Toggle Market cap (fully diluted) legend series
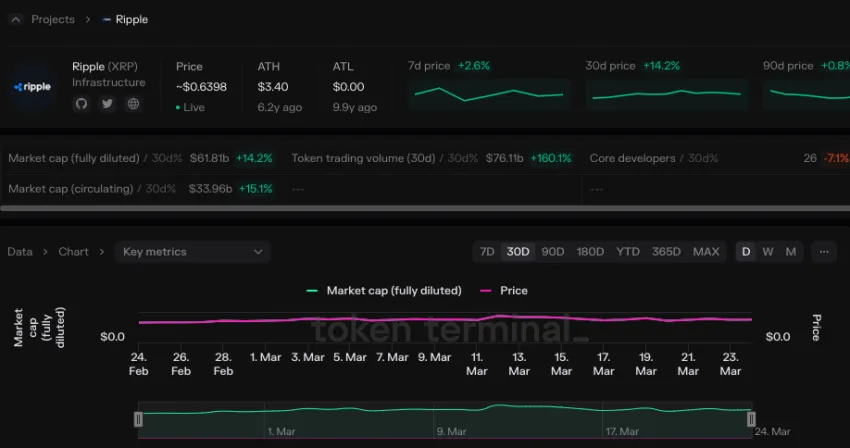Viewport: 850px width, 448px height. (384, 291)
